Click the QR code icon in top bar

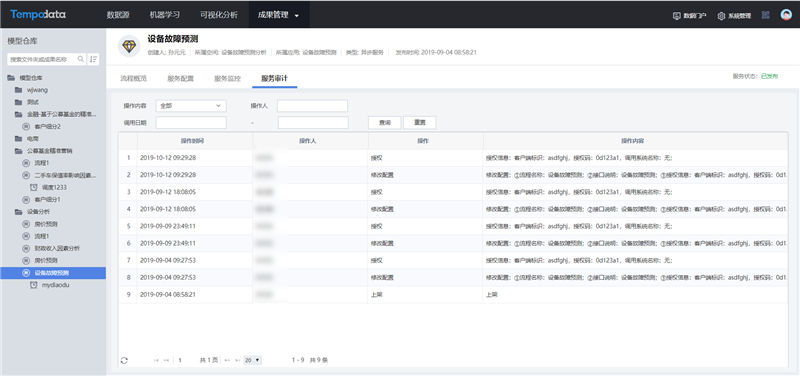pos(765,15)
